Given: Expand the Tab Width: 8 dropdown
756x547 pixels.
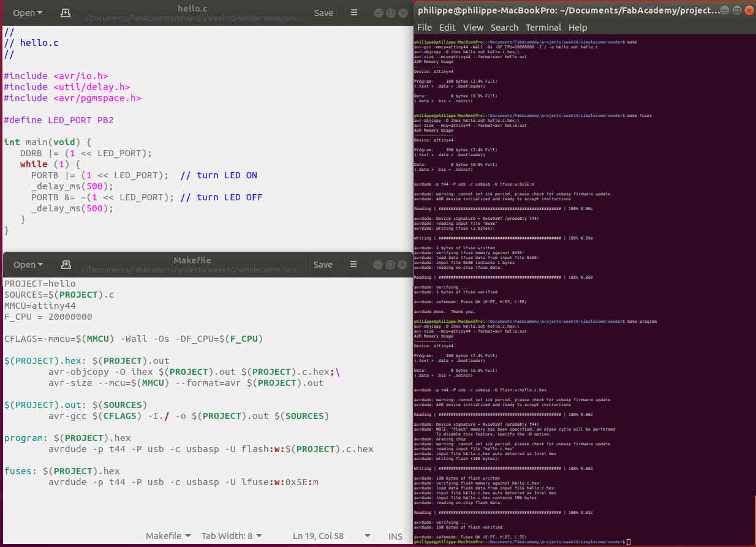Looking at the screenshot, I should click(x=232, y=536).
